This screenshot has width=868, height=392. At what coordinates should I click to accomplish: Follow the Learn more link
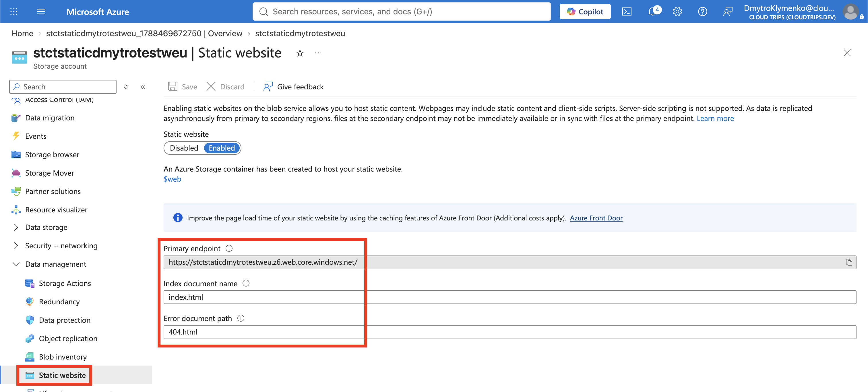(x=715, y=118)
